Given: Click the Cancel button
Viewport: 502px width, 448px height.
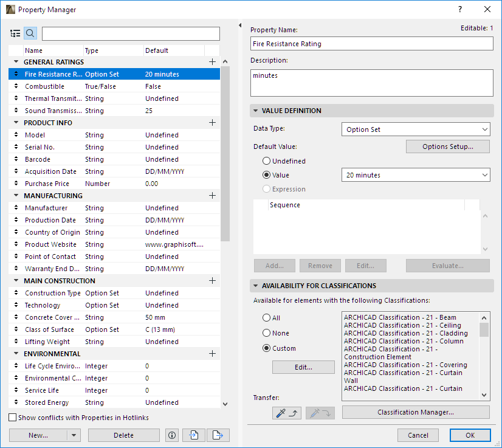Looking at the screenshot, I should click(x=418, y=435).
